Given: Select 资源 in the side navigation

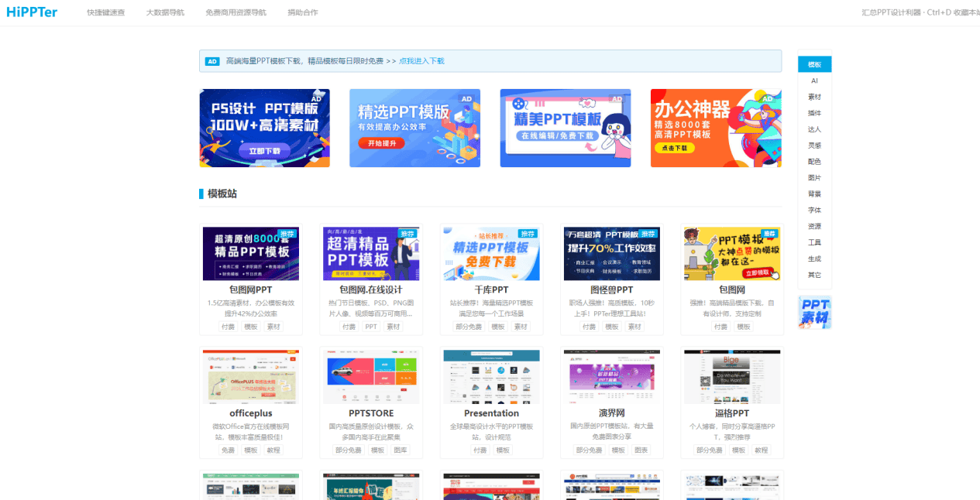Looking at the screenshot, I should tap(814, 227).
